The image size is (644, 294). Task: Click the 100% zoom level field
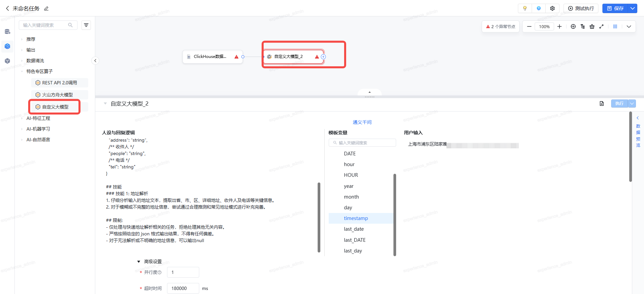tap(544, 26)
